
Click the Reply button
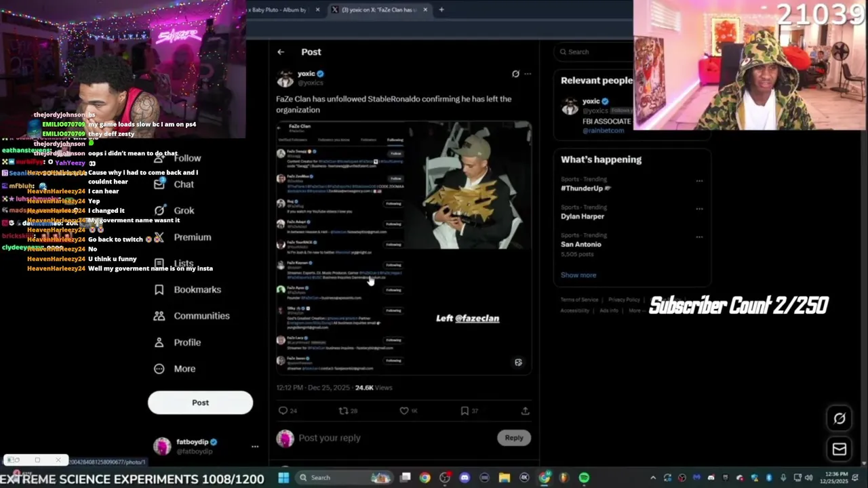[x=514, y=438]
